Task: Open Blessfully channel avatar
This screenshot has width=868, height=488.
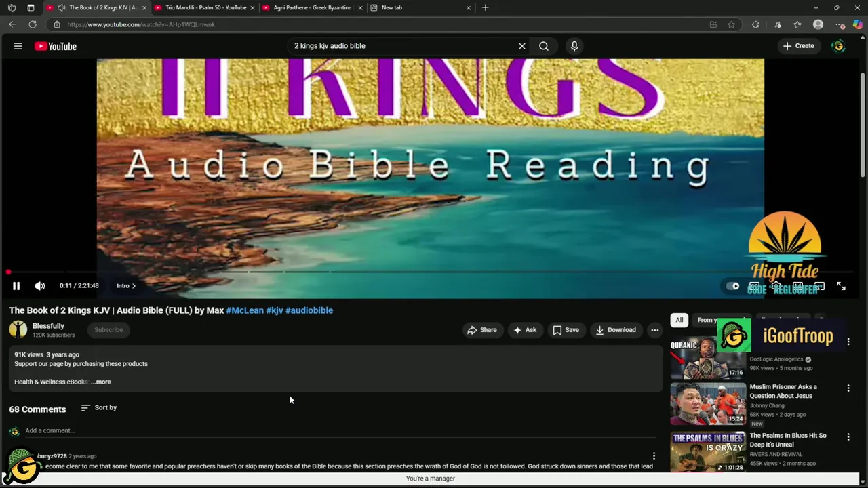Action: tap(18, 330)
